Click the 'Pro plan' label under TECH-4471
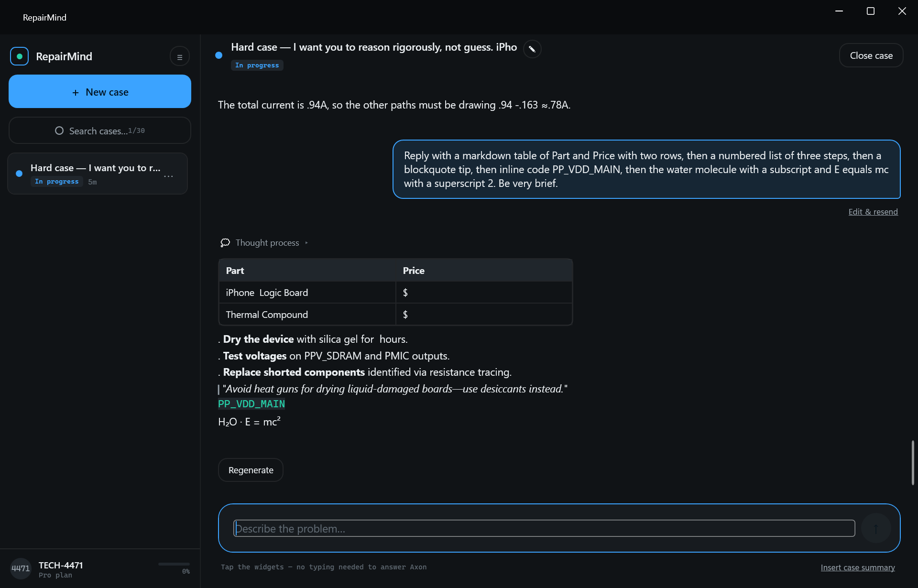This screenshot has width=918, height=588. [x=55, y=575]
